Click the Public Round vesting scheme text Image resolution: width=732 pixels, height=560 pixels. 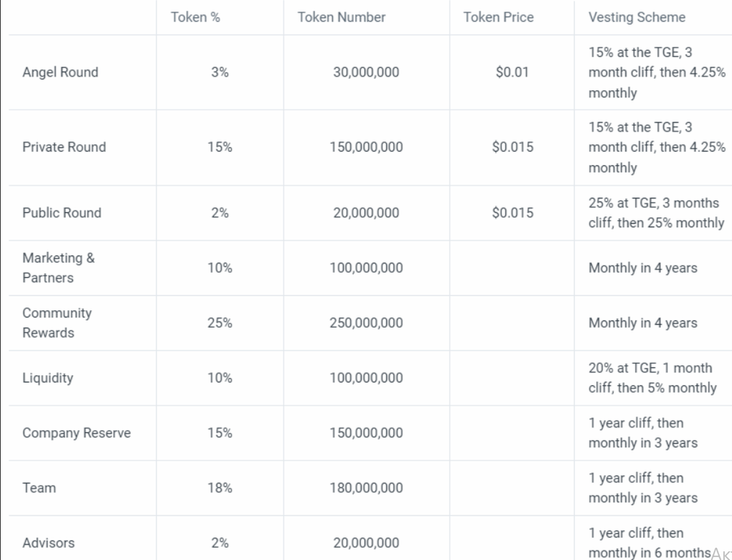point(656,213)
